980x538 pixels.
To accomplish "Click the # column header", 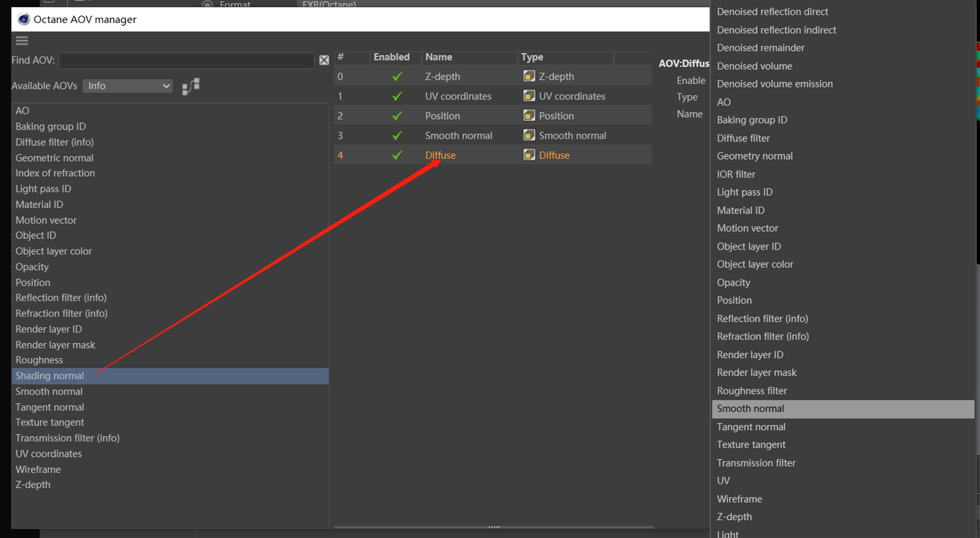I will [352, 57].
